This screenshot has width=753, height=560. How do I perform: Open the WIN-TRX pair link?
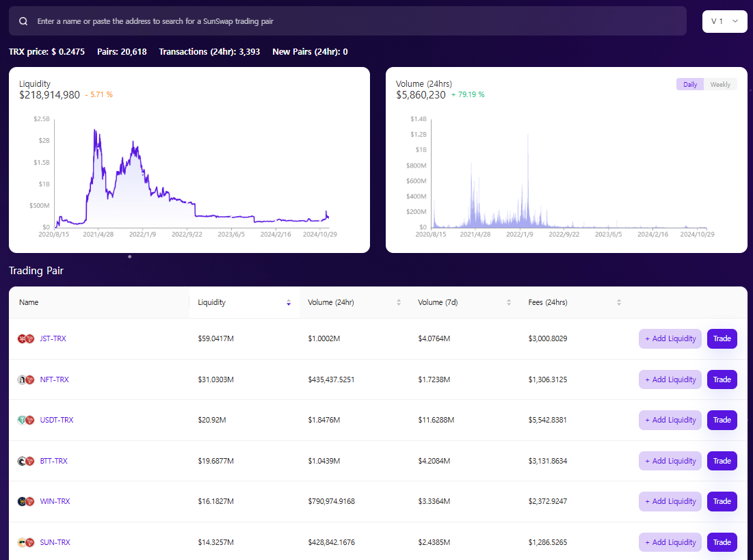(55, 501)
